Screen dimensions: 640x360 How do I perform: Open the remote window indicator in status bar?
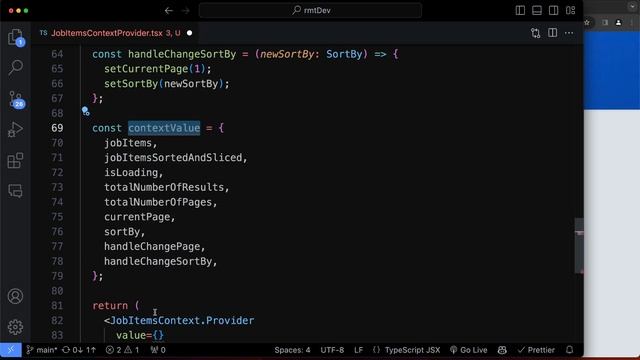click(x=11, y=350)
